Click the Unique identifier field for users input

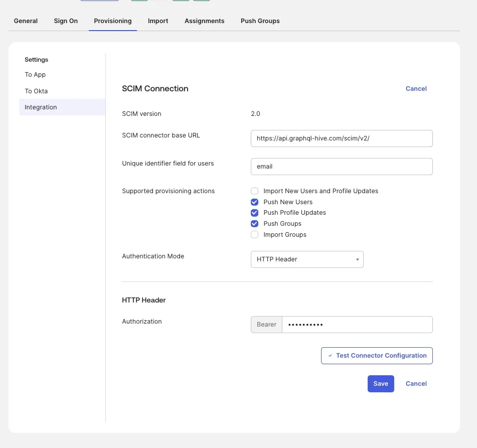[x=342, y=167]
